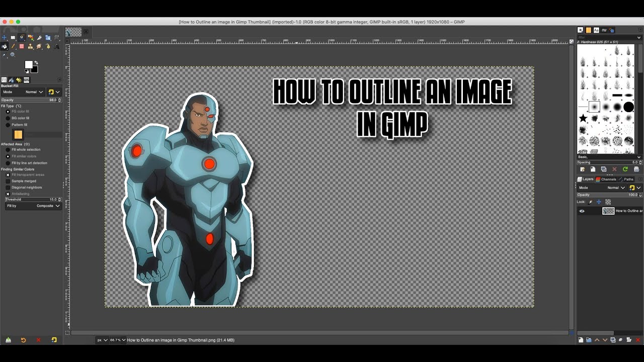The image size is (644, 362).
Task: Select Fill similar colors option
Action: 8,156
